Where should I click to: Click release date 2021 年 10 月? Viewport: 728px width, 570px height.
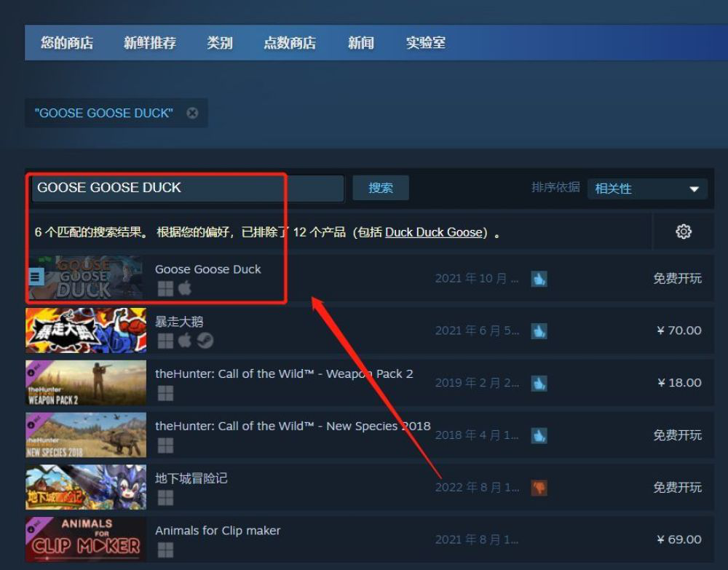pyautogui.click(x=477, y=279)
